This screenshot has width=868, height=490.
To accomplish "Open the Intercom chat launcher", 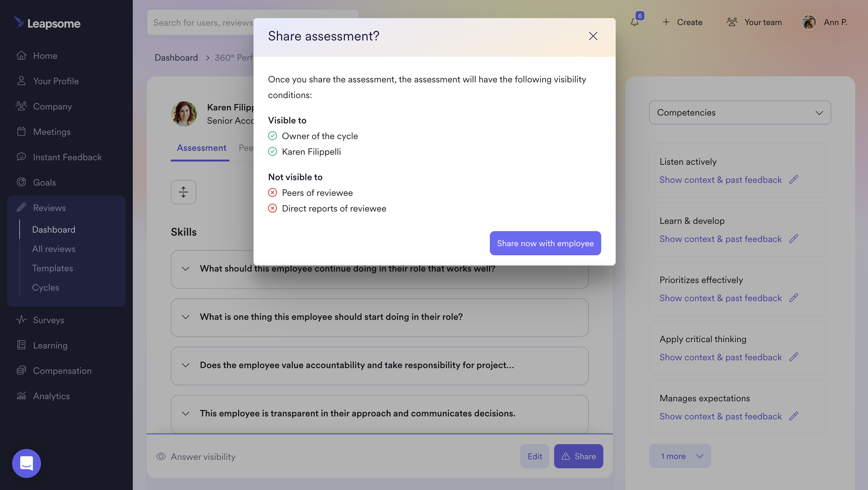I will pos(26,463).
